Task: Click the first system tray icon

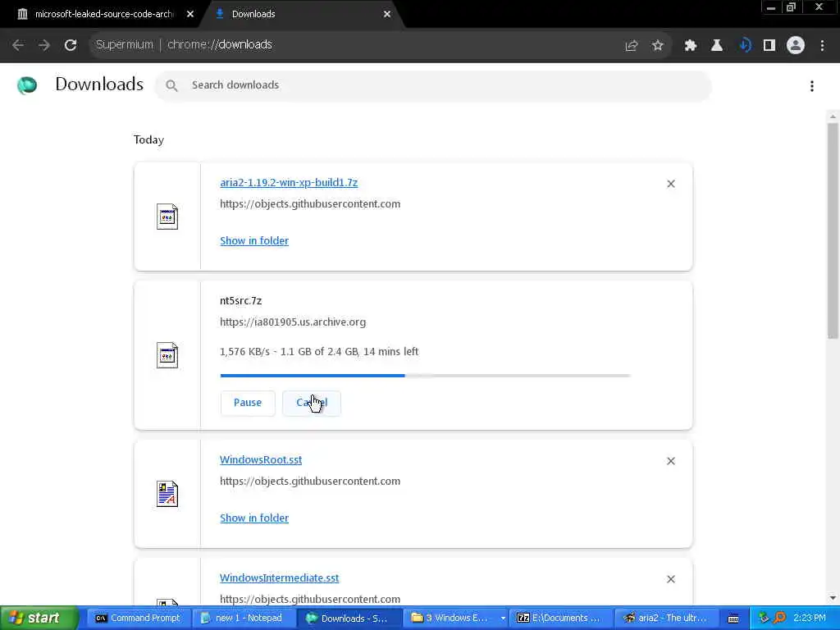Action: [x=764, y=619]
